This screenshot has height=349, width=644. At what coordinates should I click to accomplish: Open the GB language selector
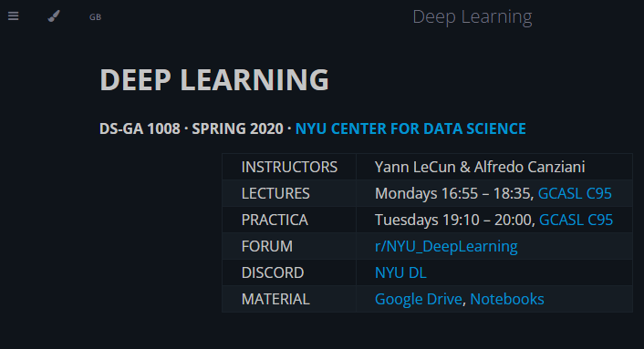(x=95, y=16)
